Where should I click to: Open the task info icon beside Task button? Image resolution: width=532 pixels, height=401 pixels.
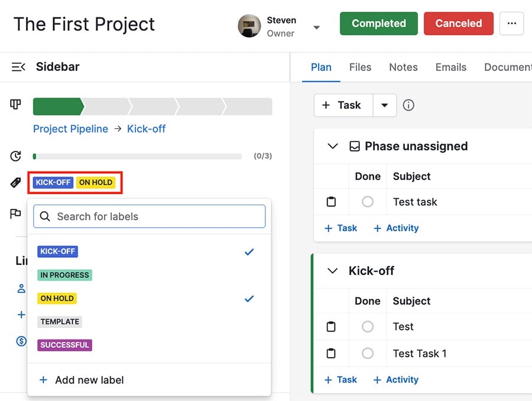tap(408, 105)
